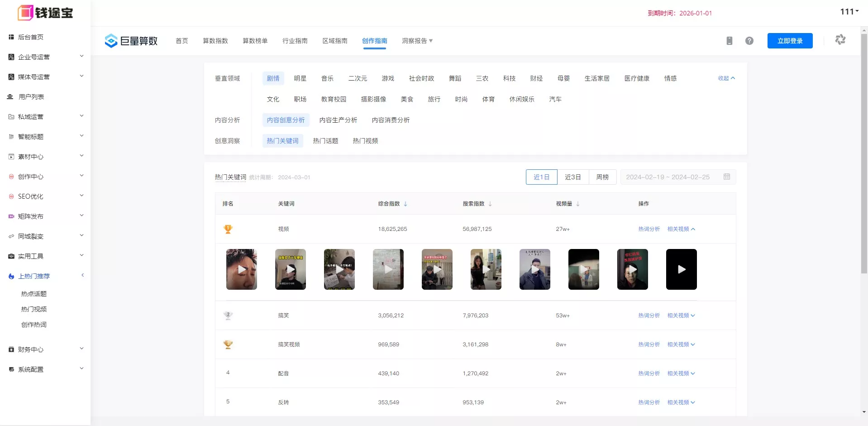Switch to 近3日 time range
868x426 pixels.
572,177
